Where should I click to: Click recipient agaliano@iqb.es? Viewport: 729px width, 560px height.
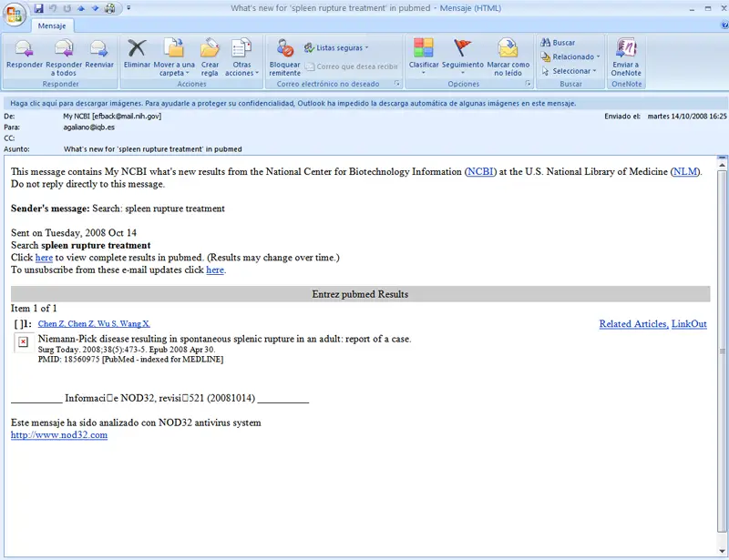88,127
